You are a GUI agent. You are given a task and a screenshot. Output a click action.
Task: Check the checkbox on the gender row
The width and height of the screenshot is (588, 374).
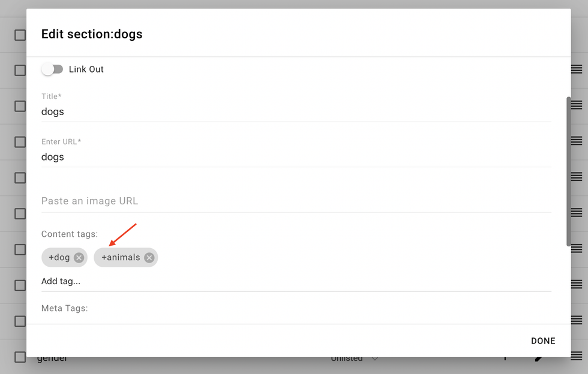(x=19, y=355)
